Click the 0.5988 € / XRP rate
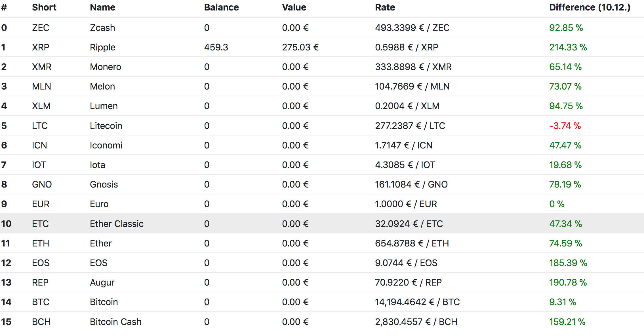The image size is (644, 336). pos(407,47)
